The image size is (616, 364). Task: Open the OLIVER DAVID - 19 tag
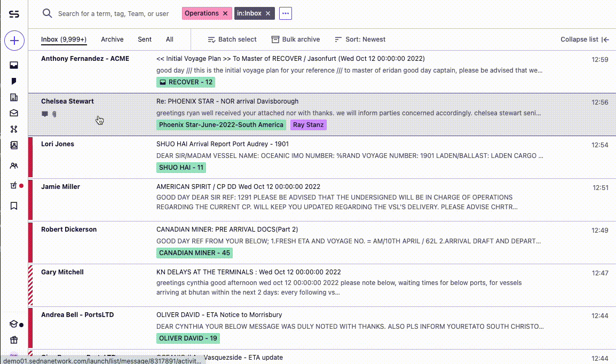pyautogui.click(x=188, y=338)
